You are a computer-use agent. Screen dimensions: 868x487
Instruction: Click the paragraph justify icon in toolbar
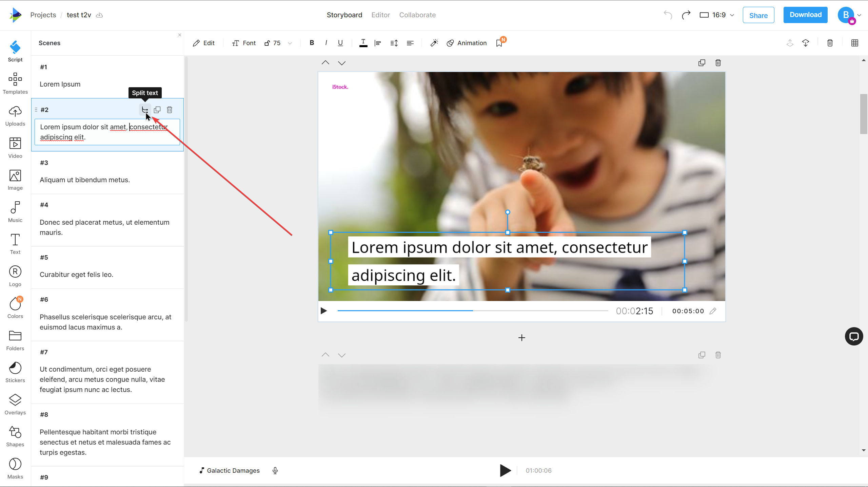[x=410, y=43]
